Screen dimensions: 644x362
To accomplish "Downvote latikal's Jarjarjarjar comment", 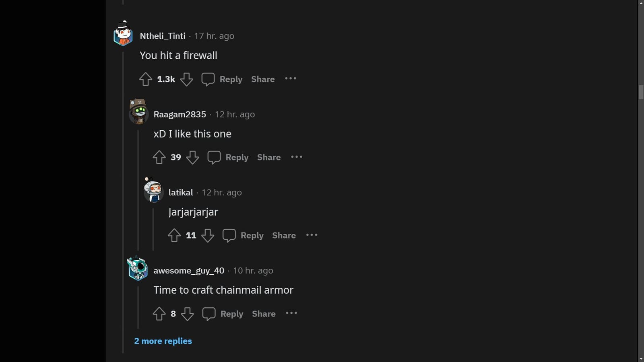I will [x=207, y=235].
